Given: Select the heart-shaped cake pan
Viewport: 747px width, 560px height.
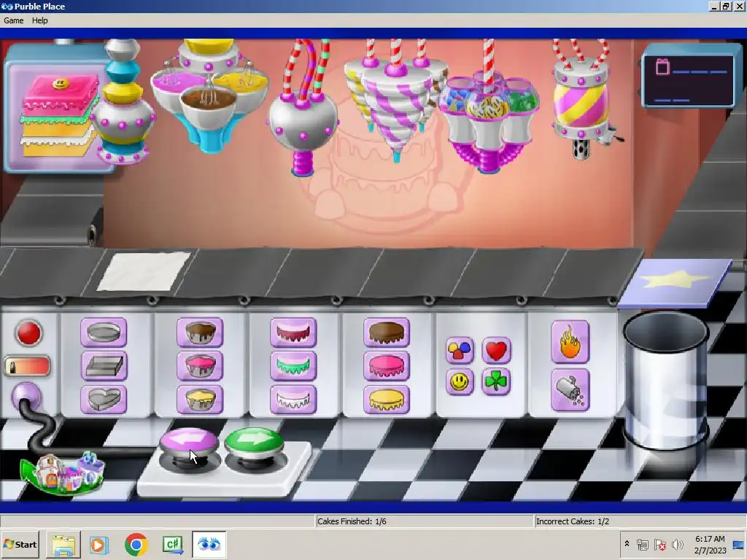Looking at the screenshot, I should click(x=104, y=399).
